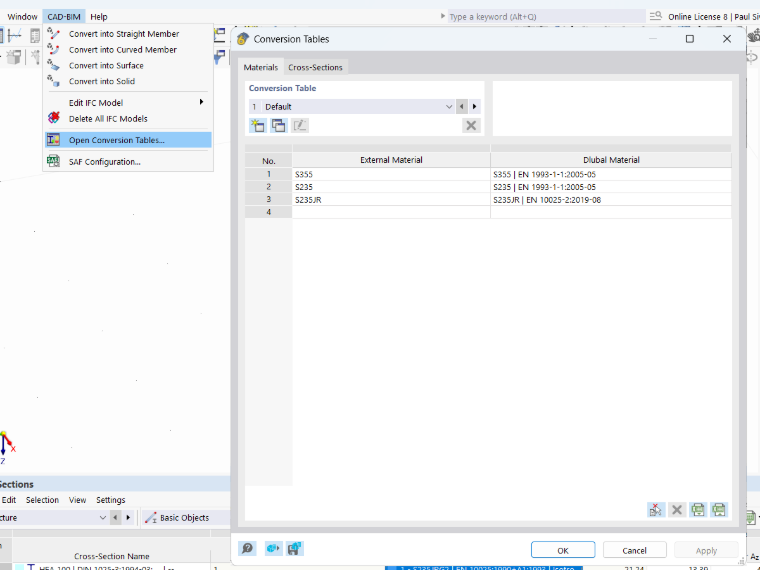Click the gray box toolbar icon
The width and height of the screenshot is (760, 570).
click(14, 57)
